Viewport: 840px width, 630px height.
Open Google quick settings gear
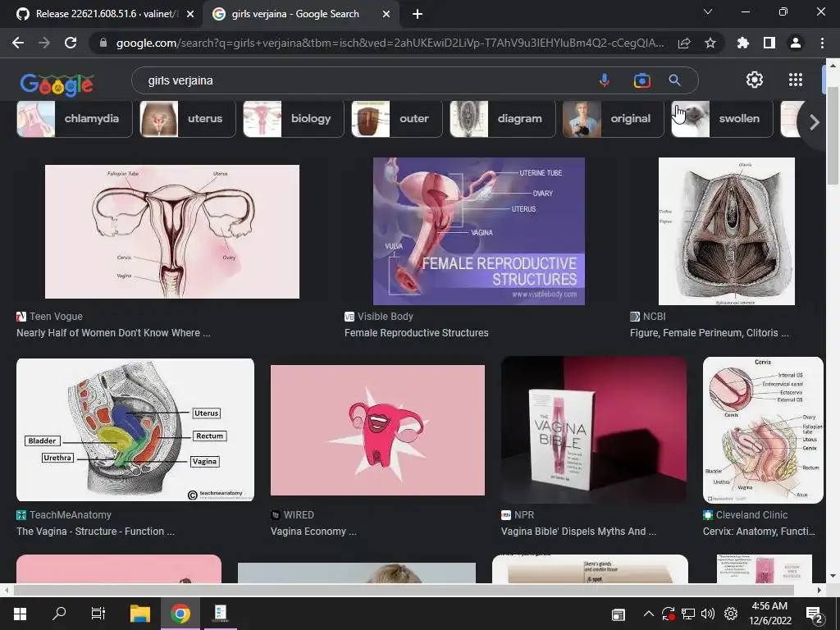(755, 80)
